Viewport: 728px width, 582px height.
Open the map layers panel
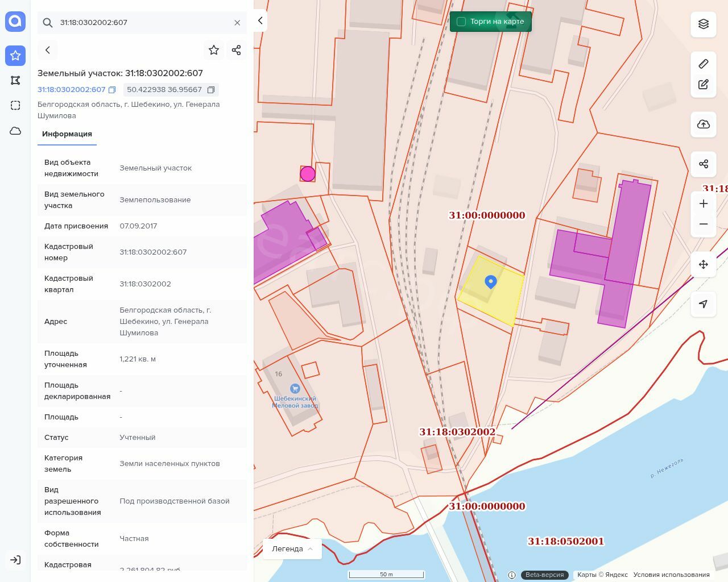[704, 24]
